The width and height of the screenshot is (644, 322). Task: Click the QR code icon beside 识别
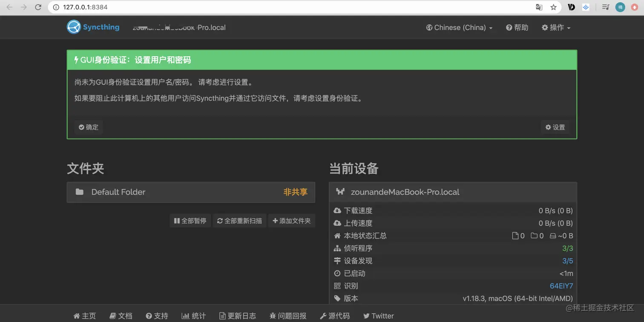coord(337,286)
